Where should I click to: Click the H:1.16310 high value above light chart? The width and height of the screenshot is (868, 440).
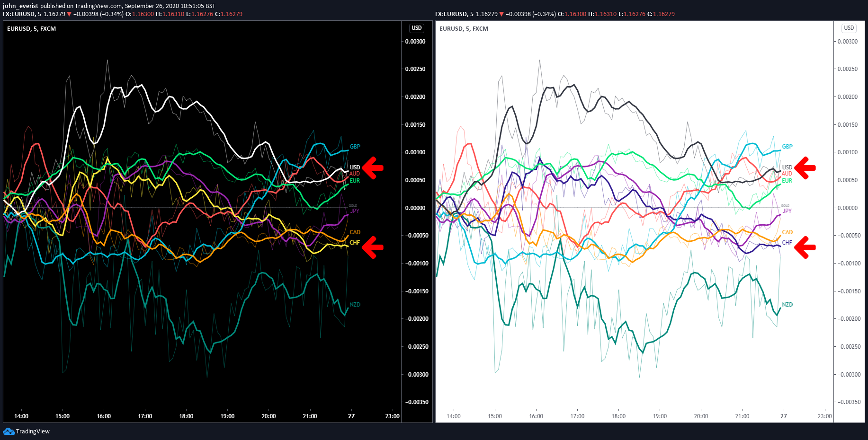coord(602,14)
